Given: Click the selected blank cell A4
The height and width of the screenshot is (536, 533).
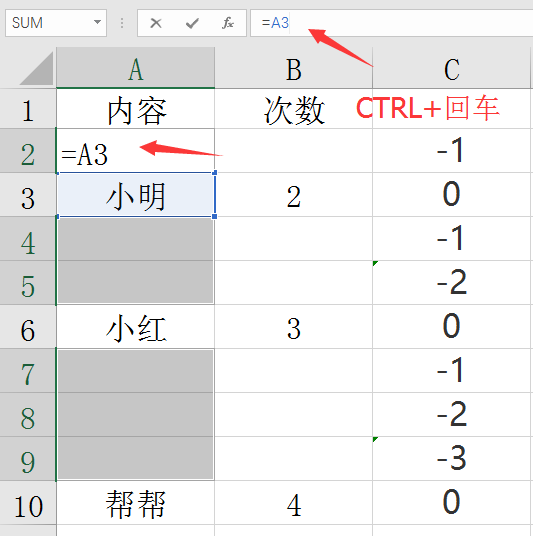Looking at the screenshot, I should pyautogui.click(x=136, y=239).
